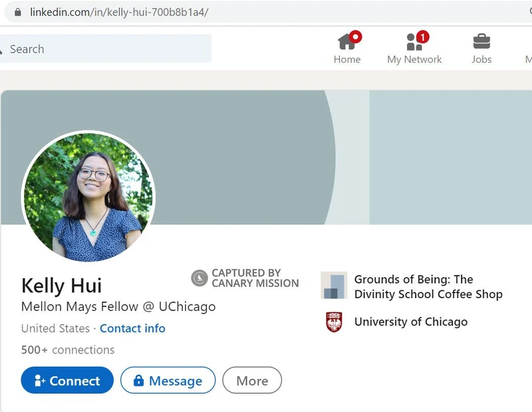Screen dimensions: 532x412
Task: Click the Connect button
Action: [67, 380]
